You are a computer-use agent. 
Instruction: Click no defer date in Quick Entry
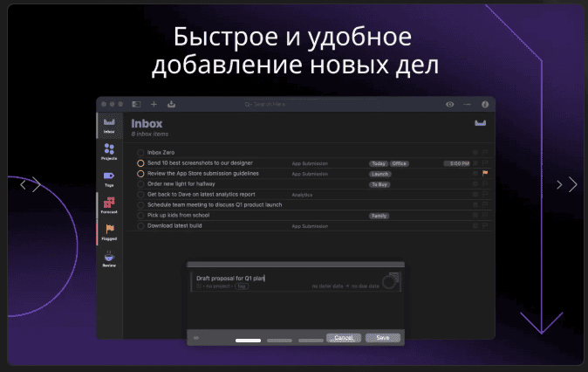(x=327, y=286)
